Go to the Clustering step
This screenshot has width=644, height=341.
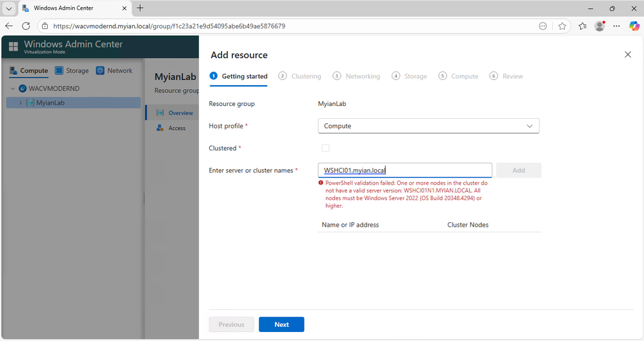click(299, 76)
